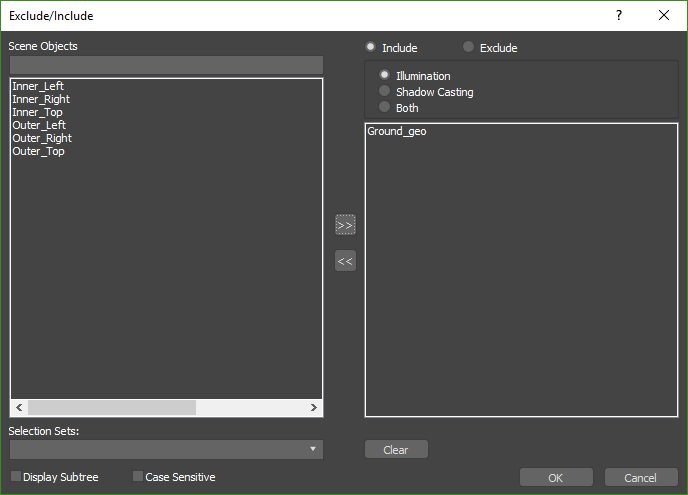Click the >> move-right arrow button

pyautogui.click(x=345, y=226)
